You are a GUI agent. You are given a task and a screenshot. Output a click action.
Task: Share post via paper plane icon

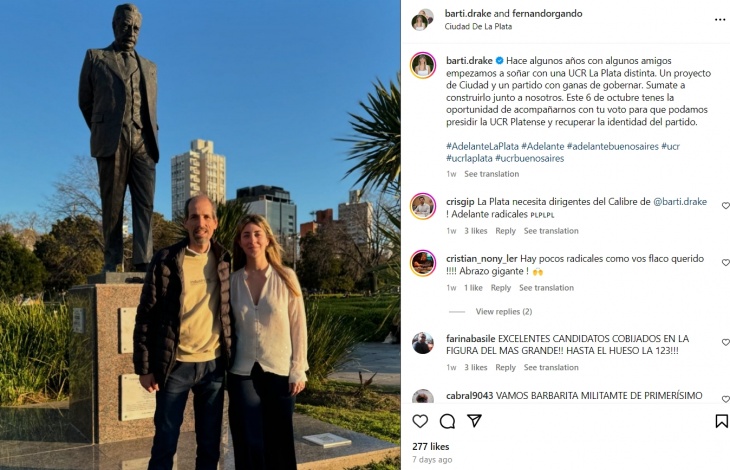[474, 421]
